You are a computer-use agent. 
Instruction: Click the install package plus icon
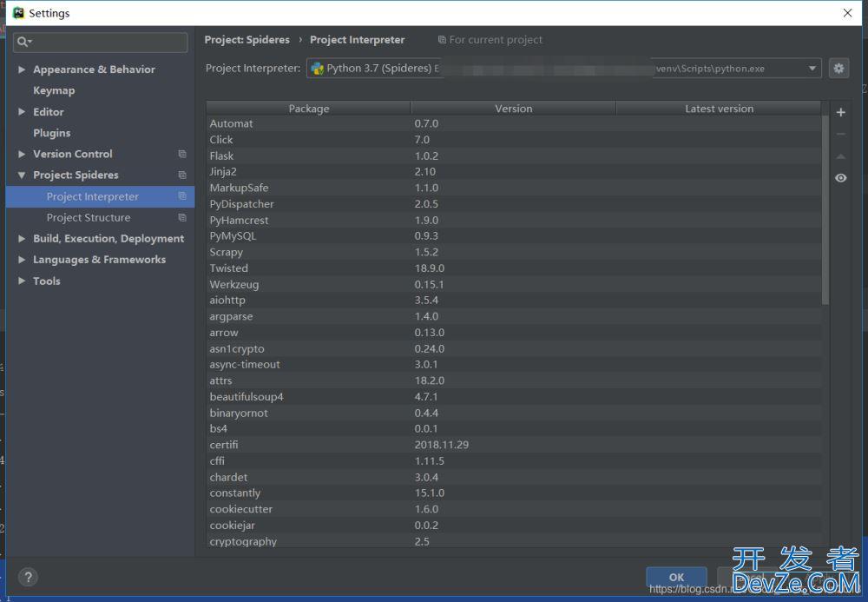point(840,112)
